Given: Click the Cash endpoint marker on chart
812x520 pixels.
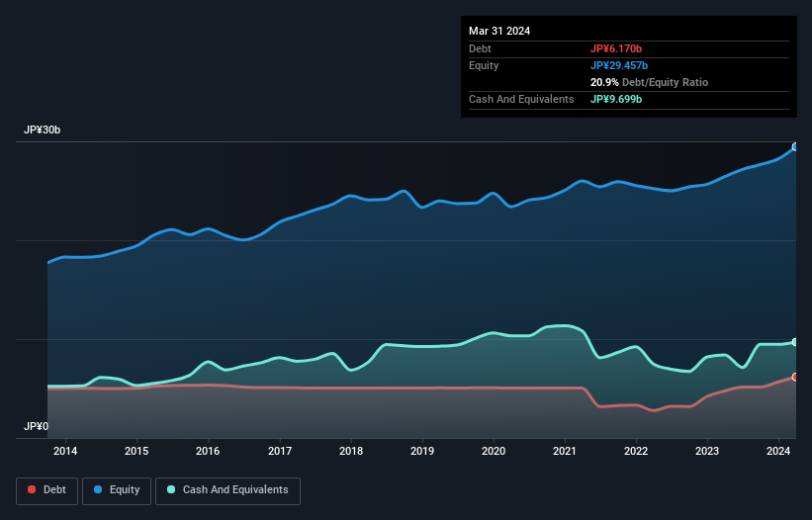Looking at the screenshot, I should [x=795, y=342].
